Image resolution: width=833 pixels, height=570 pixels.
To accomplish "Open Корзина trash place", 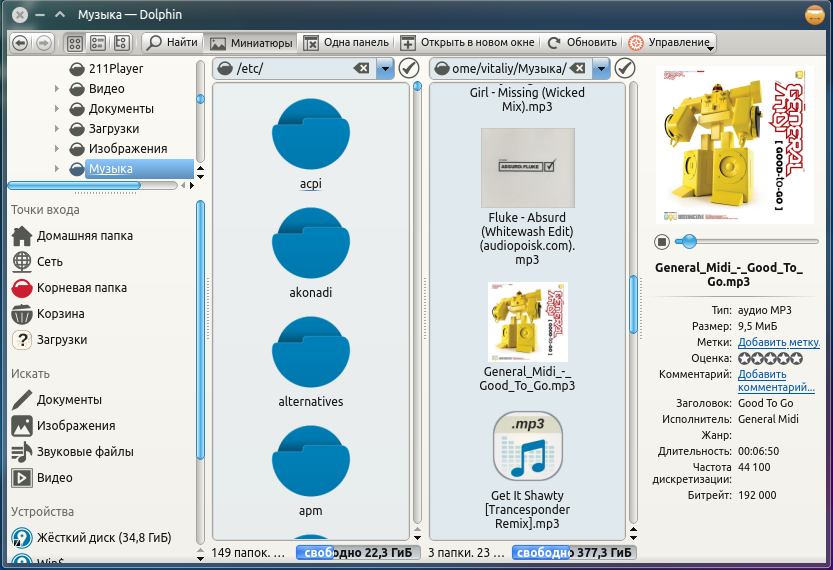I will (48, 314).
